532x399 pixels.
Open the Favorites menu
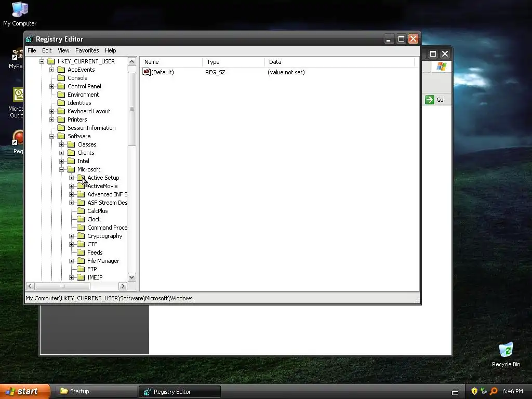click(x=87, y=50)
